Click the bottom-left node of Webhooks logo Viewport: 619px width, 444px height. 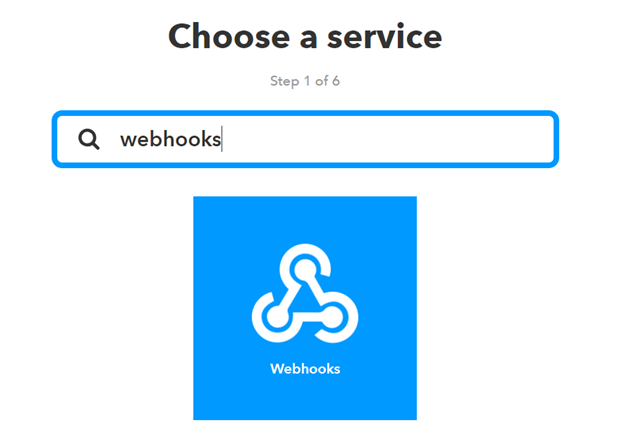[x=278, y=317]
